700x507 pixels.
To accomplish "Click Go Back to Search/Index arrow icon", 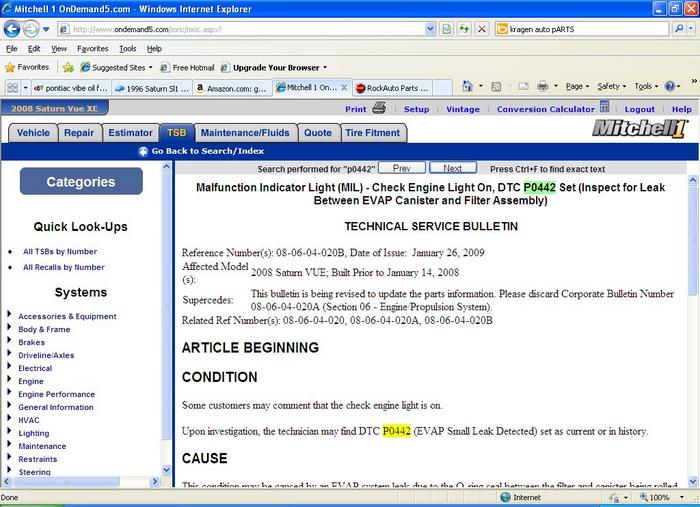I will click(x=143, y=152).
